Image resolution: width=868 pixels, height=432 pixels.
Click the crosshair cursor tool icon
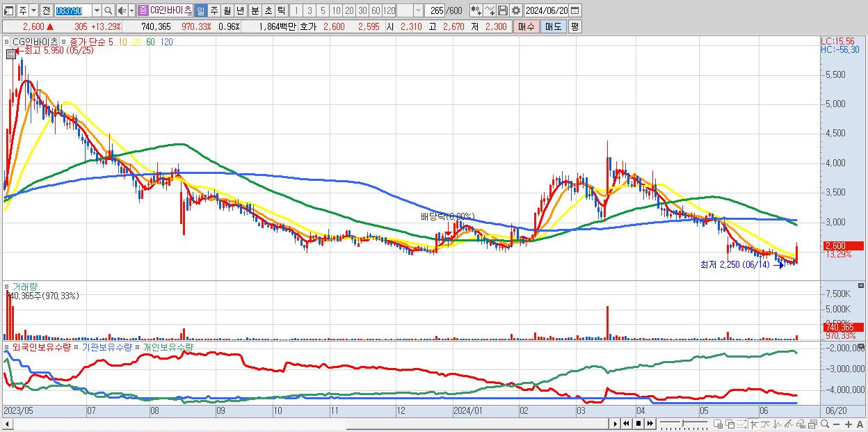[x=754, y=424]
